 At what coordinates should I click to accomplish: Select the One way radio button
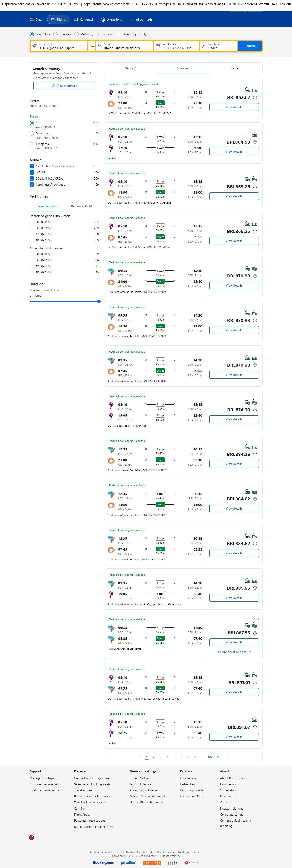pos(56,34)
